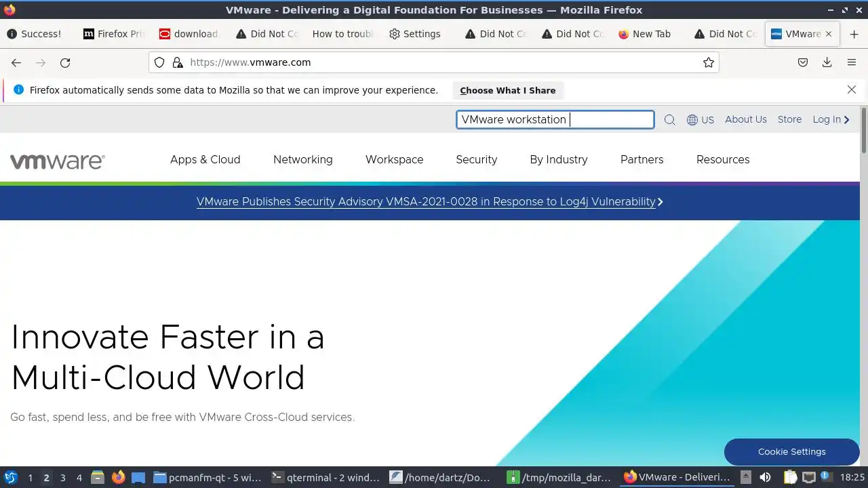Click the VMware logo
The width and height of the screenshot is (868, 488).
click(x=58, y=161)
